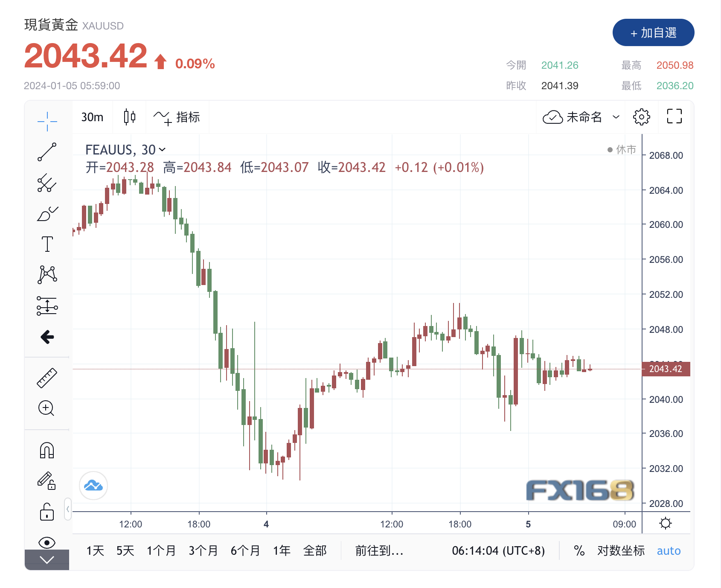Enable magnet mode for drawings
The image size is (721, 588).
pyautogui.click(x=46, y=449)
